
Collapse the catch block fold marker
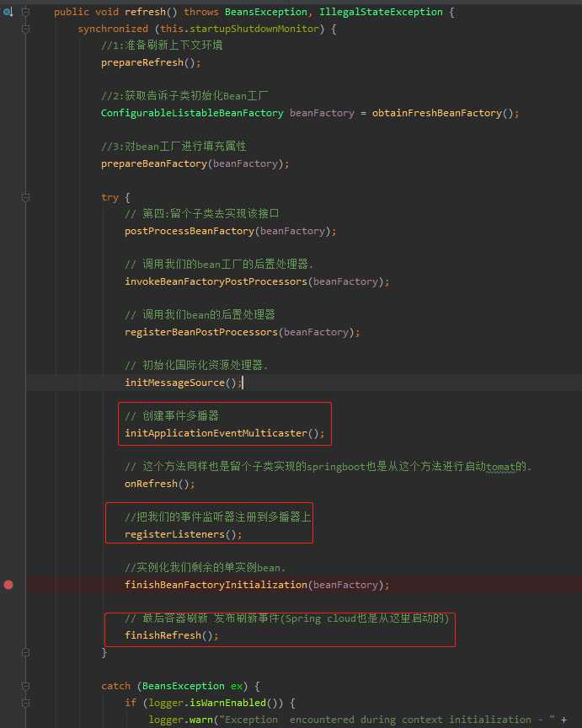[x=26, y=686]
